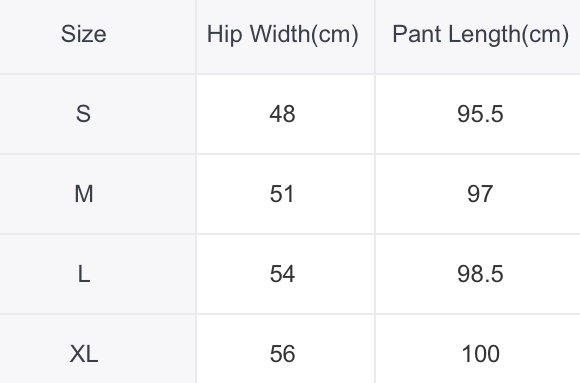Click pant length value 97
The width and height of the screenshot is (580, 383).
coord(480,194)
